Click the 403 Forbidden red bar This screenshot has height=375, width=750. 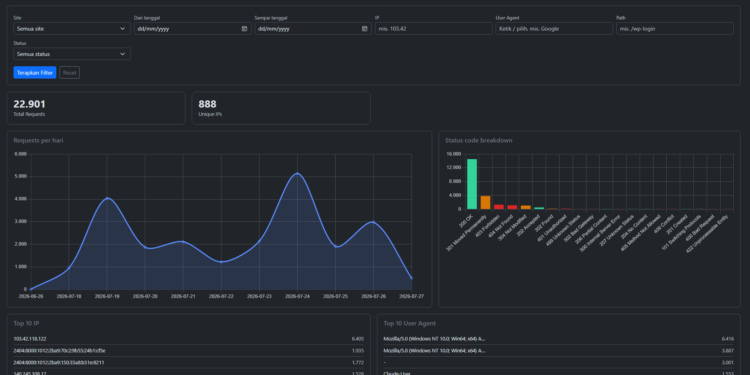(499, 207)
